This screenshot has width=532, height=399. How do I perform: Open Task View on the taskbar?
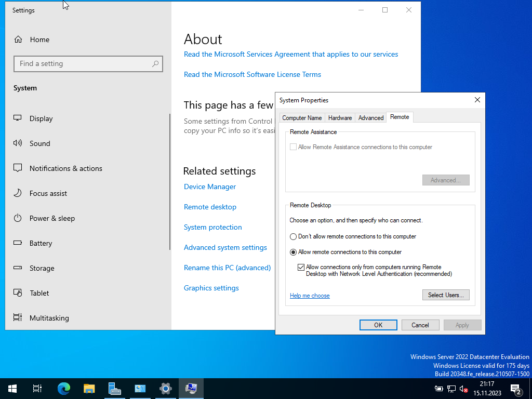point(37,389)
